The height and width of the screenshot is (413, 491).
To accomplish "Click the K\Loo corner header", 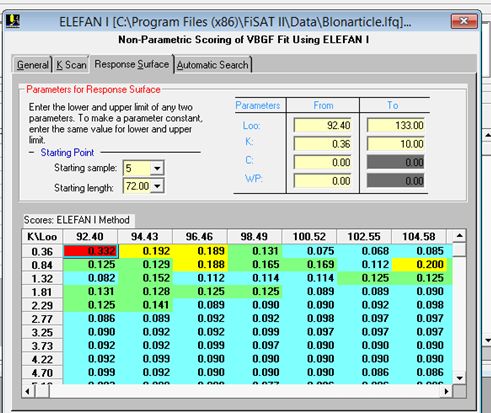I will [x=42, y=237].
